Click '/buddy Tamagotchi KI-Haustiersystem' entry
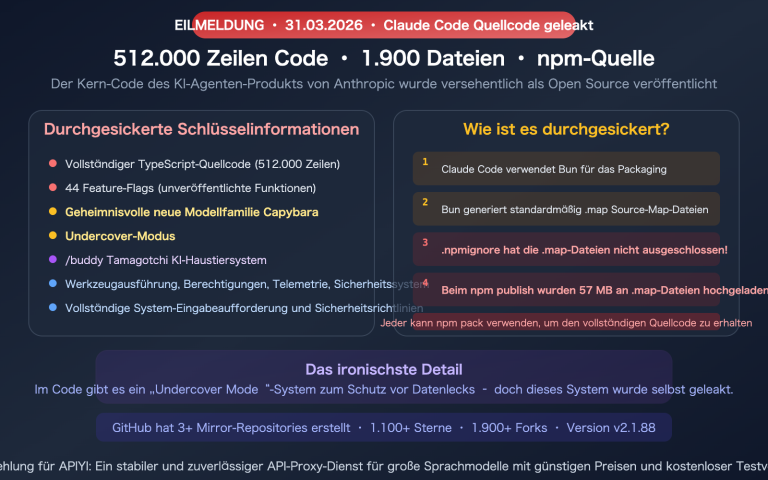 coord(166,260)
